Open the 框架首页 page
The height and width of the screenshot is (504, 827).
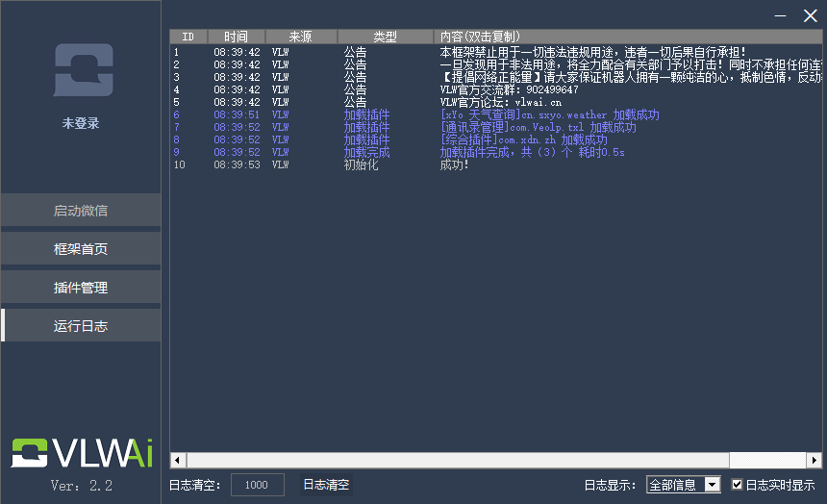tap(81, 248)
